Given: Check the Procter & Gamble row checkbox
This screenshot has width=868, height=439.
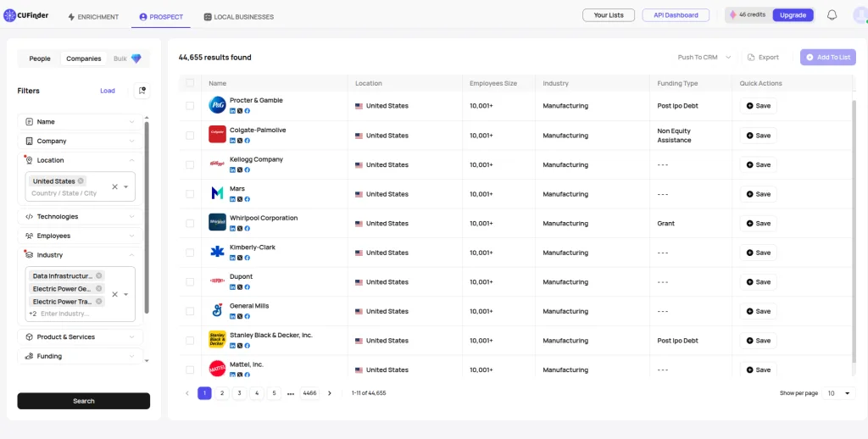Looking at the screenshot, I should click(x=190, y=106).
